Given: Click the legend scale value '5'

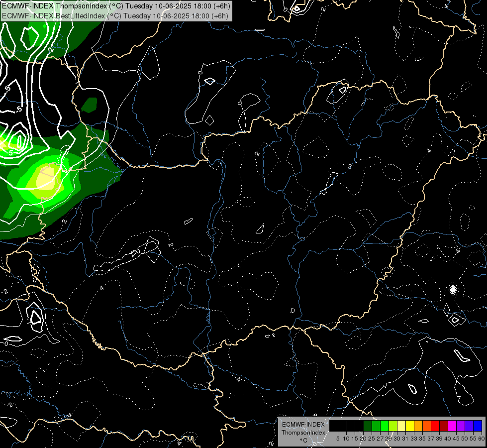Looking at the screenshot, I should tap(338, 439).
